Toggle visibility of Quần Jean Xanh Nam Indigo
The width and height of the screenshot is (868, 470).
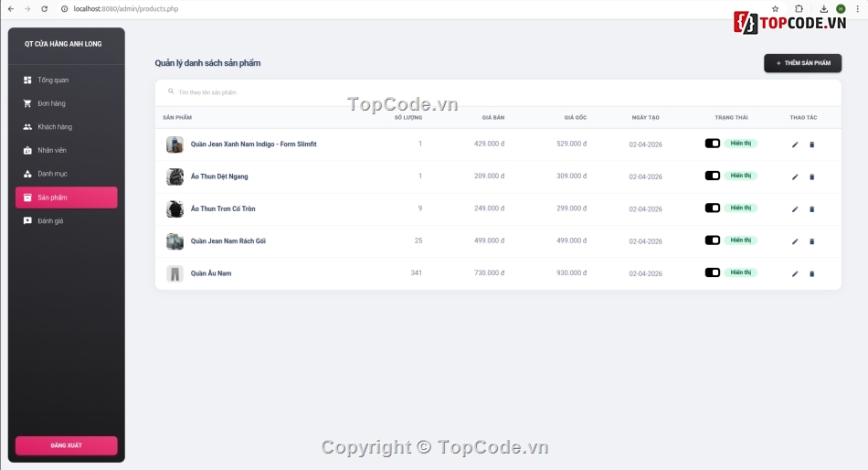tap(713, 144)
